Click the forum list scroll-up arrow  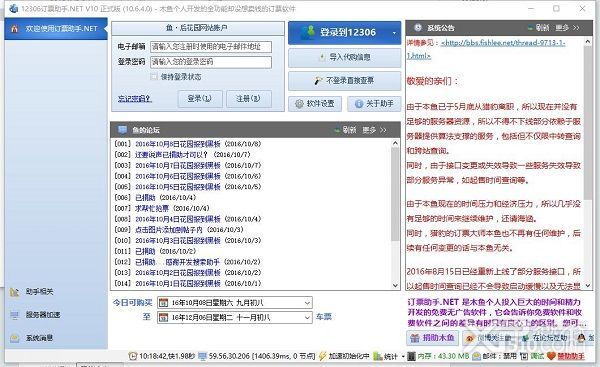click(396, 143)
